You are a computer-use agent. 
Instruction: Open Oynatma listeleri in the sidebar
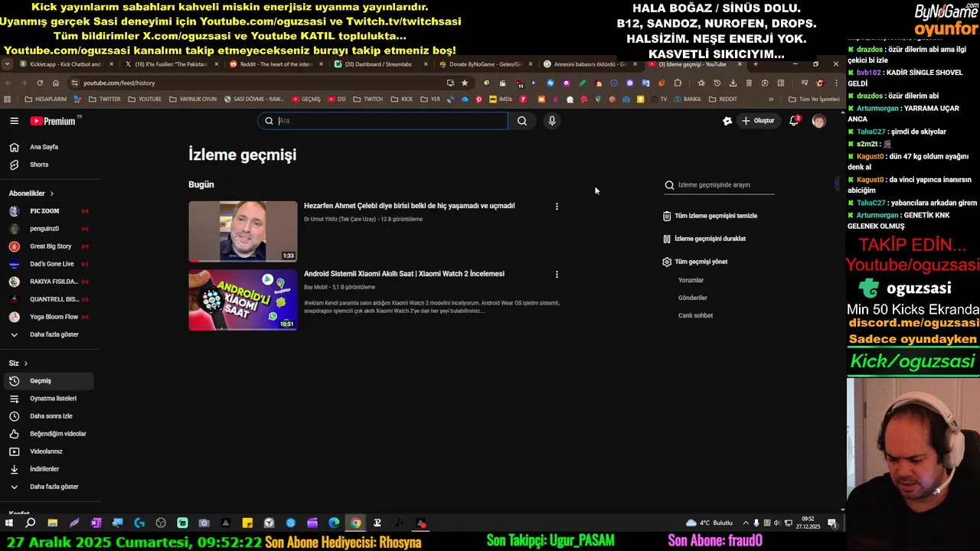(53, 399)
